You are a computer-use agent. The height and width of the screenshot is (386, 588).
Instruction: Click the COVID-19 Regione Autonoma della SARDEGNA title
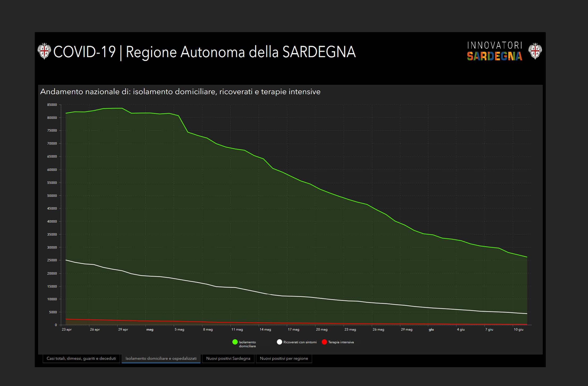(204, 52)
